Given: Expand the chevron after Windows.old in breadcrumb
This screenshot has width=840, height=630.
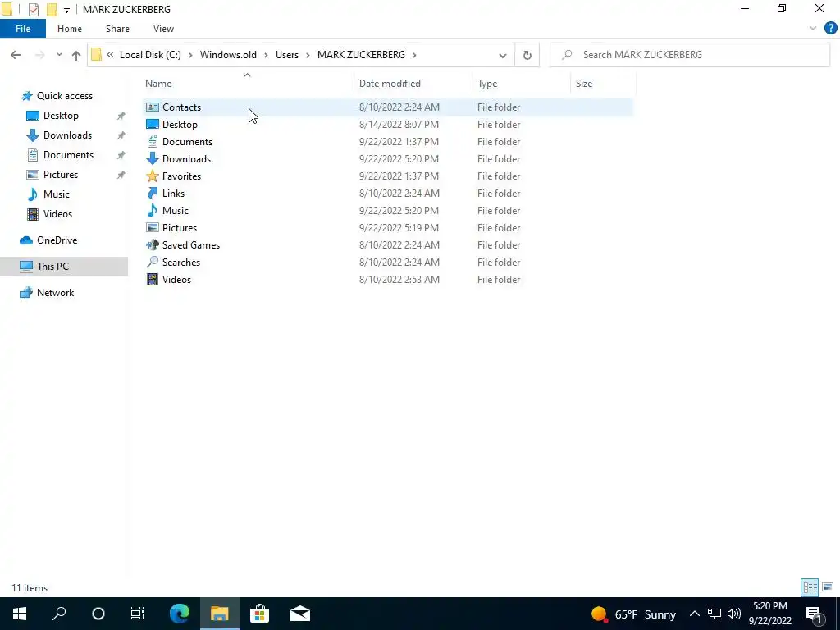Looking at the screenshot, I should click(x=266, y=55).
